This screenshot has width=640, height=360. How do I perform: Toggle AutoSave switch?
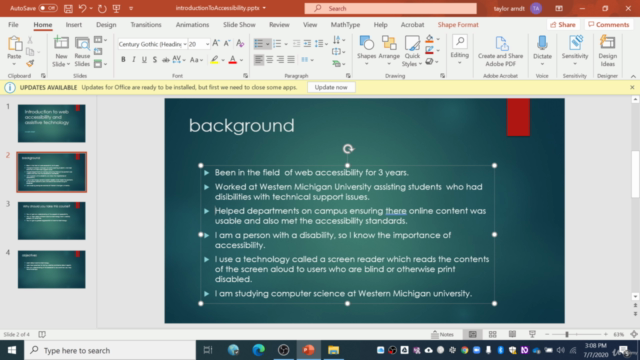48,8
